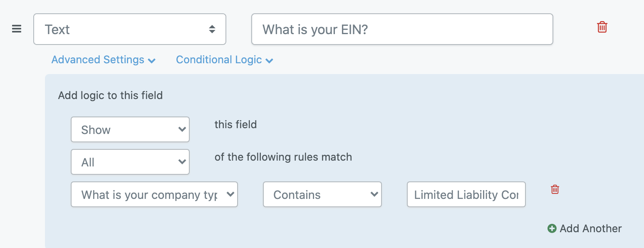The height and width of the screenshot is (248, 644).
Task: Expand the Advanced Settings section
Action: pyautogui.click(x=98, y=60)
